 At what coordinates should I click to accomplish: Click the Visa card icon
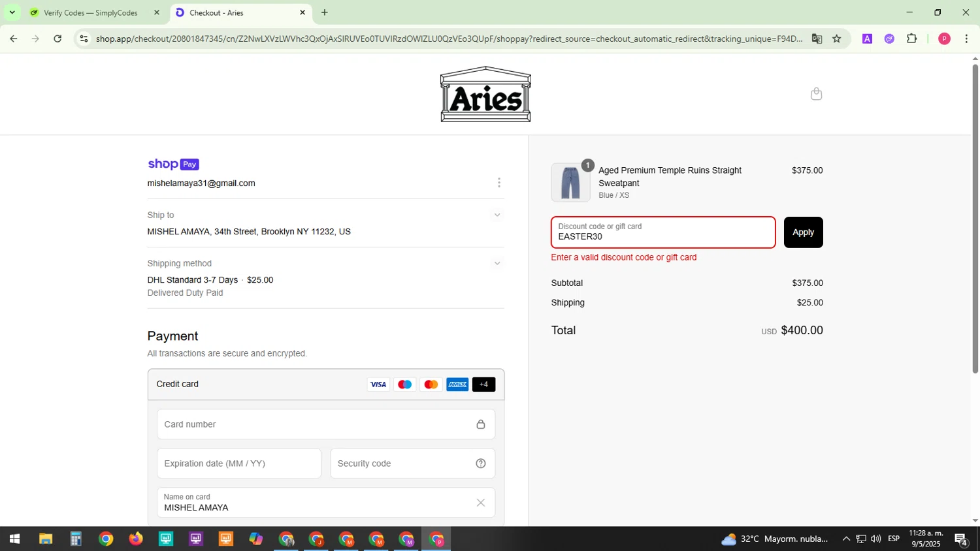(x=378, y=385)
